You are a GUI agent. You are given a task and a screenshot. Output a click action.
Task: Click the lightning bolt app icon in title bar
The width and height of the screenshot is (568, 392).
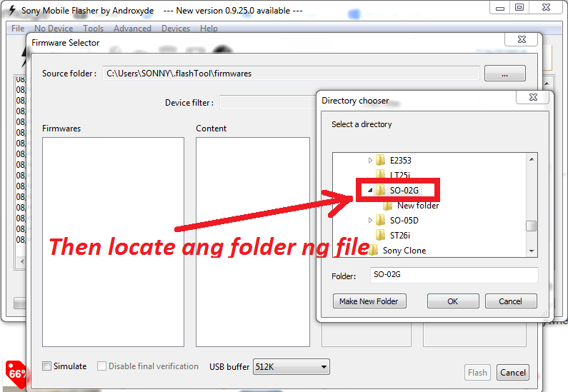click(12, 11)
